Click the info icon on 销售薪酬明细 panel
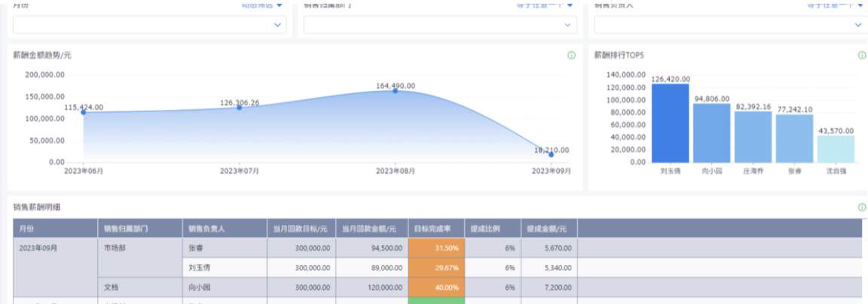 tap(862, 207)
